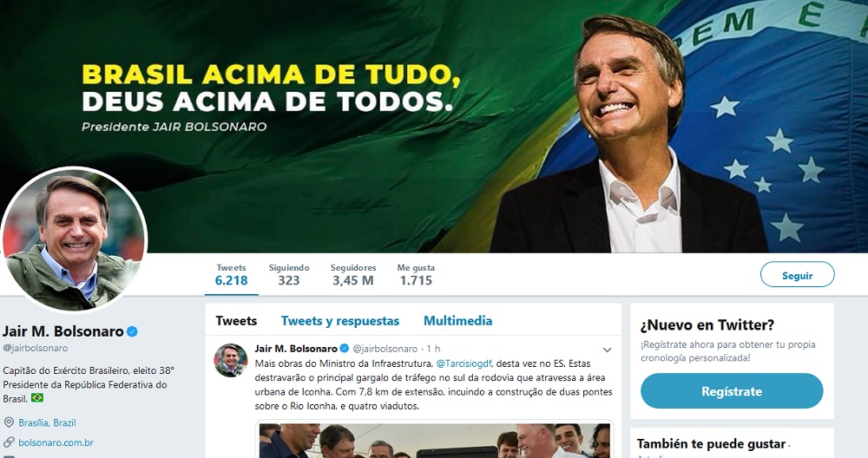
Task: Click the location pin icon near Brasília
Action: 9,422
